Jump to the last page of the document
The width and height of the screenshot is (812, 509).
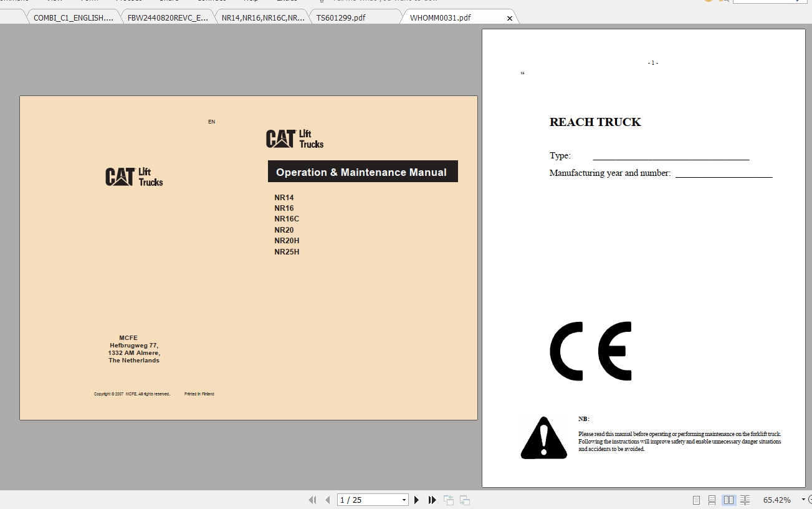(432, 500)
